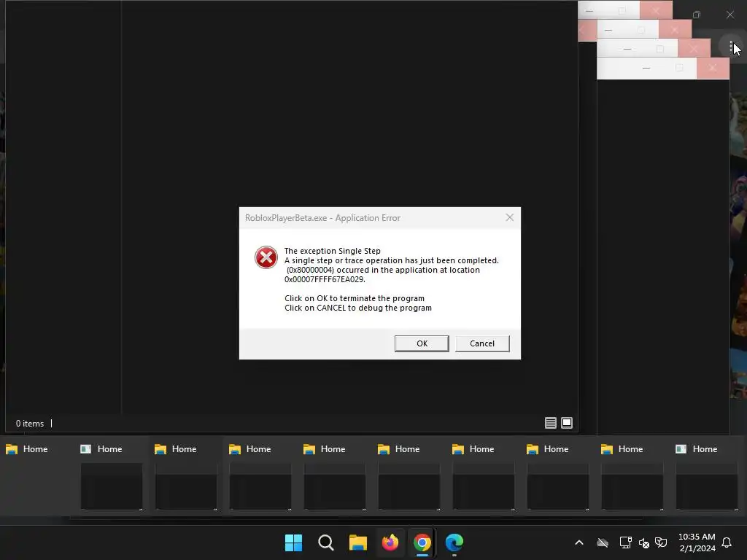Open the three-dot menu near the cursor
This screenshot has width=747, height=560.
coord(731,47)
